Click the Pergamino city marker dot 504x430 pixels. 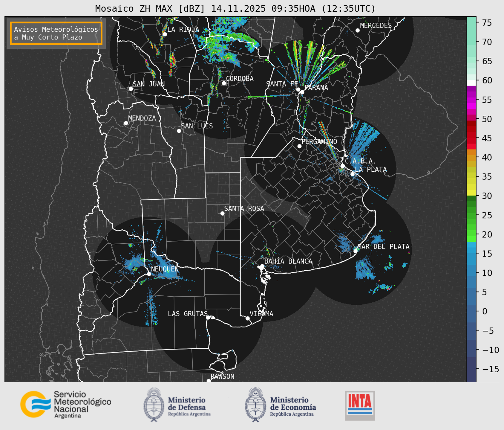[x=299, y=146]
